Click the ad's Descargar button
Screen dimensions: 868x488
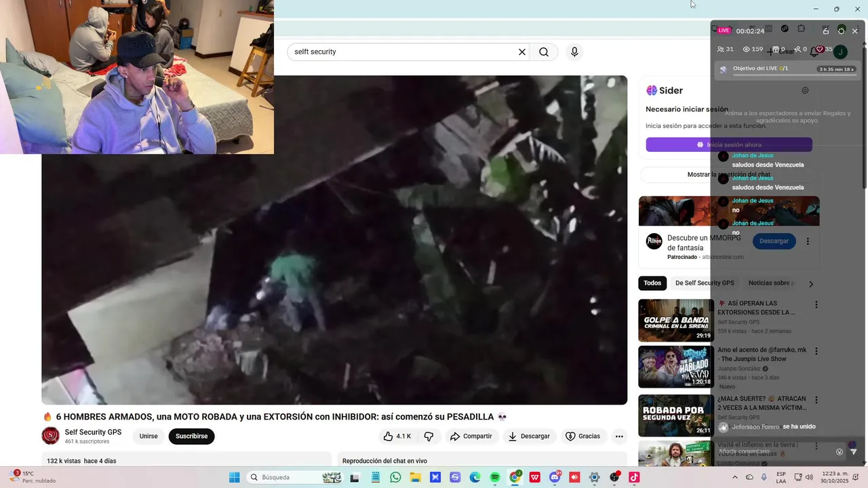pos(774,241)
